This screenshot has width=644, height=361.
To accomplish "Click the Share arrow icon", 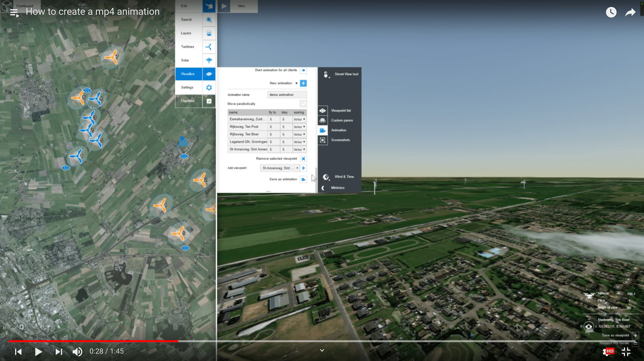I will [630, 12].
